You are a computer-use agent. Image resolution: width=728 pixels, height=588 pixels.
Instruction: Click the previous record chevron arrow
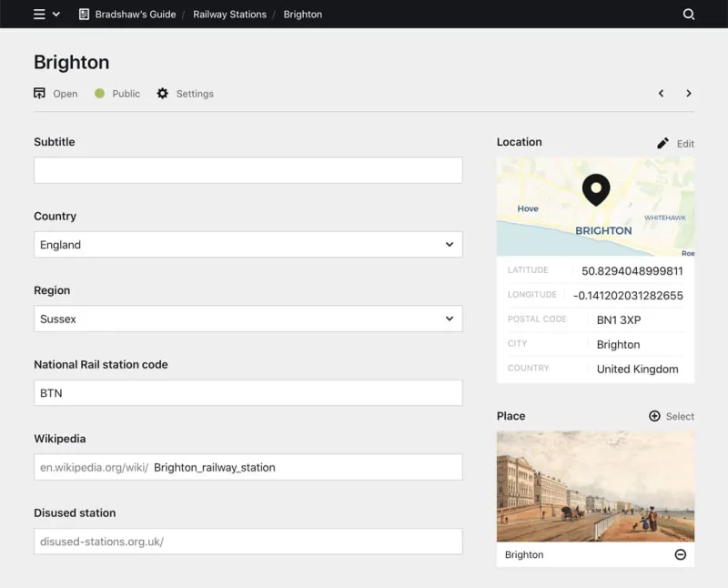click(x=662, y=93)
